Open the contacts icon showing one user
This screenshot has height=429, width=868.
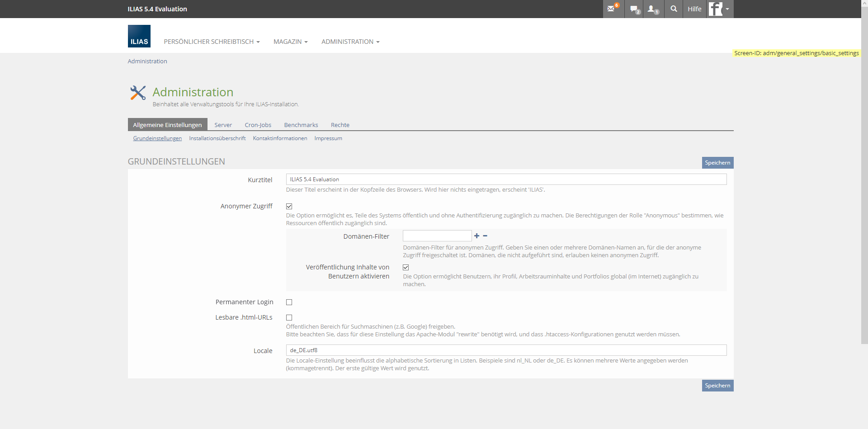coord(652,9)
